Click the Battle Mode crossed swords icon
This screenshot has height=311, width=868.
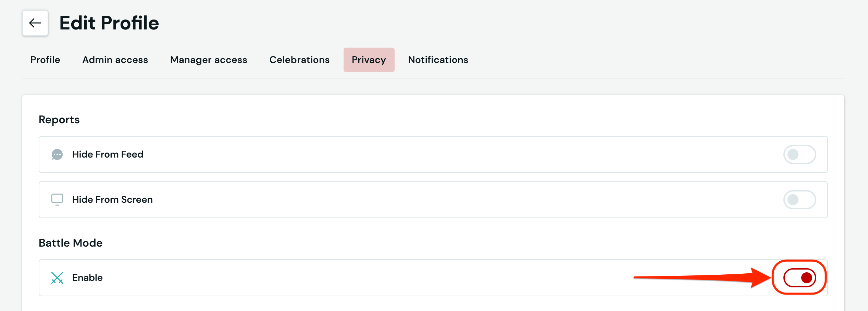[57, 278]
